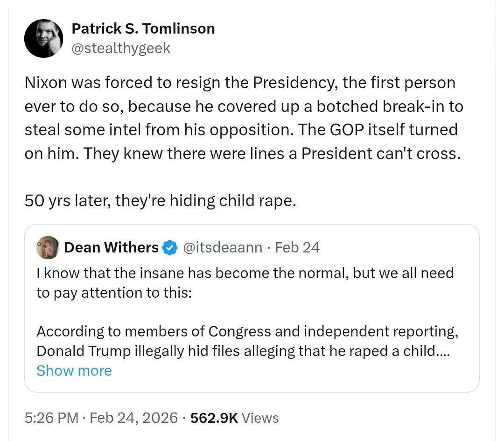This screenshot has width=504, height=441.
Task: Click the @stealthygeek handle
Action: pyautogui.click(x=121, y=48)
